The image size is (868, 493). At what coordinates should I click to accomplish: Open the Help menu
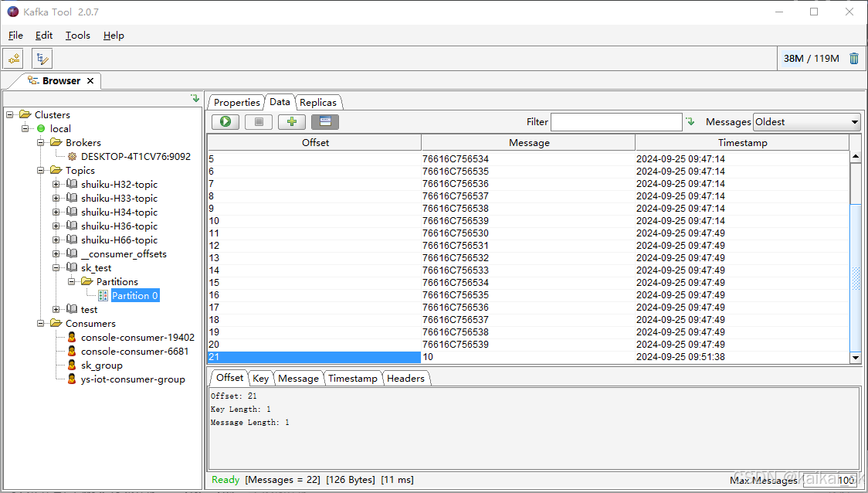tap(114, 36)
